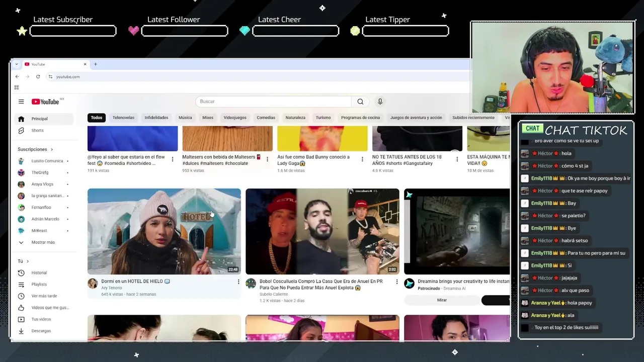Open la granja sanitari... subscription
Screen dimensions: 644x362
(x=44, y=196)
